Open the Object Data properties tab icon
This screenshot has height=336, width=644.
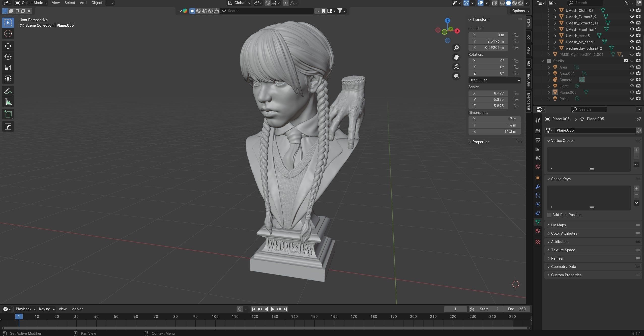coord(538,222)
